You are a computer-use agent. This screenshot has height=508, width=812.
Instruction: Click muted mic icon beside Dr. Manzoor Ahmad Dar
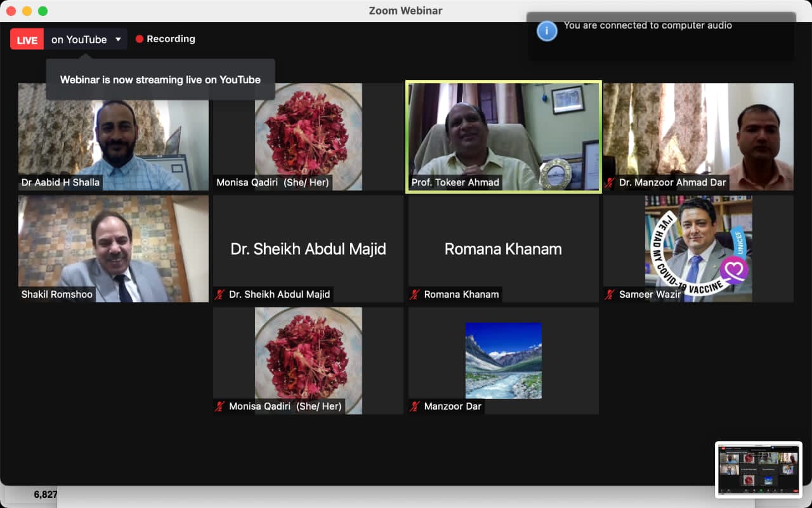pyautogui.click(x=610, y=183)
